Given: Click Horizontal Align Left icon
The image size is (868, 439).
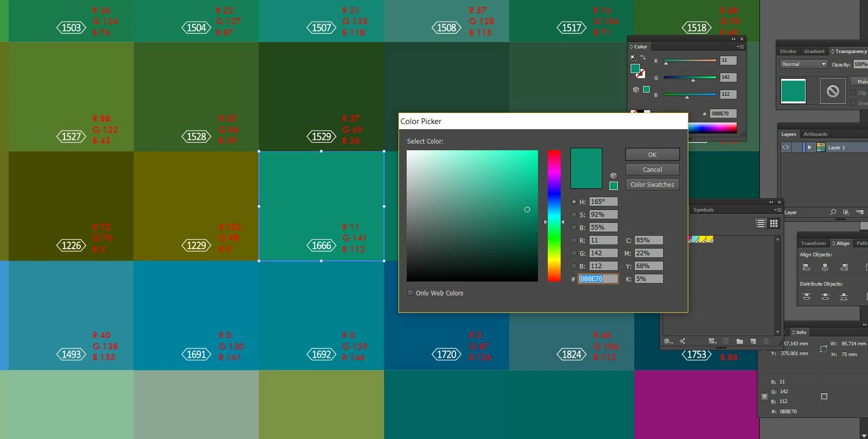Looking at the screenshot, I should (807, 267).
